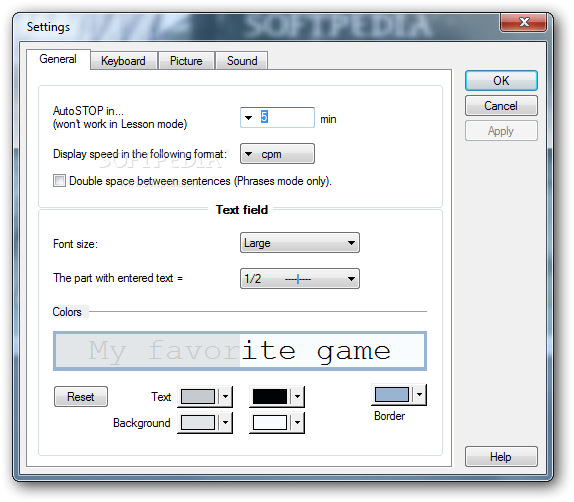
Task: Click the disabled Apply button
Action: click(x=501, y=131)
